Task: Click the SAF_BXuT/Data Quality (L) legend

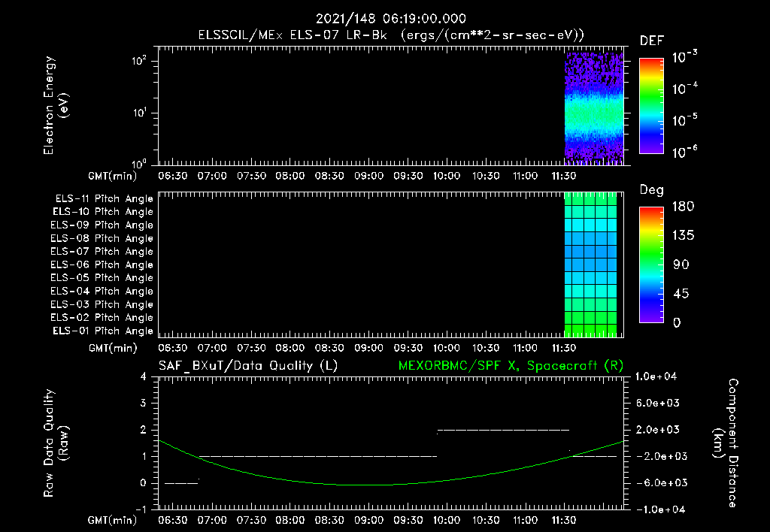Action: coord(248,366)
